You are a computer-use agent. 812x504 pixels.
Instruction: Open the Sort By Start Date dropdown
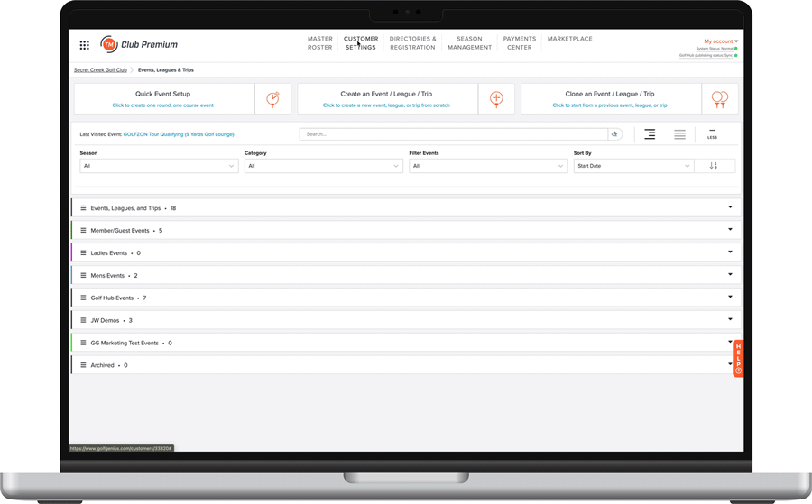pyautogui.click(x=633, y=166)
